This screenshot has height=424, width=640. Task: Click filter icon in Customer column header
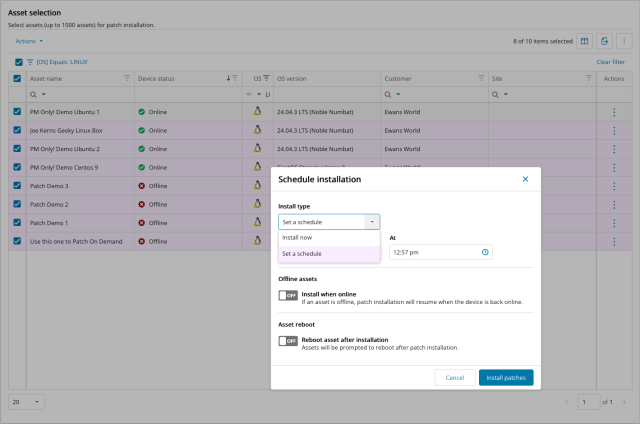pos(477,77)
